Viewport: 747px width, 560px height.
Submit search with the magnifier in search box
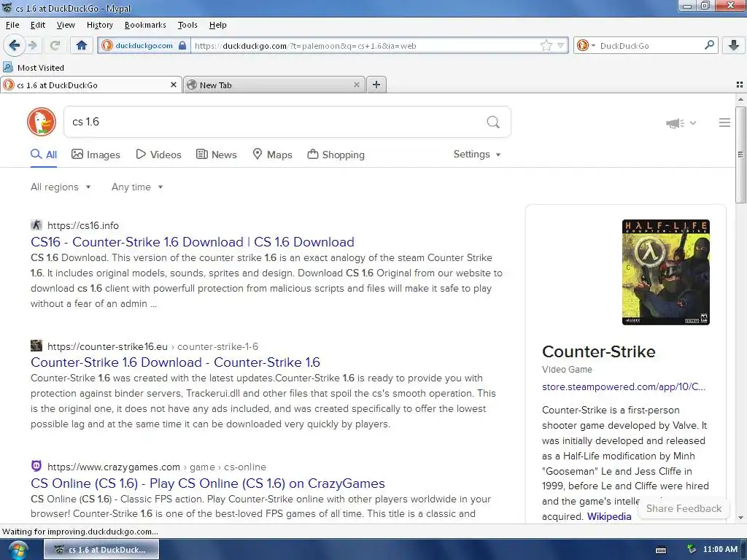click(493, 122)
